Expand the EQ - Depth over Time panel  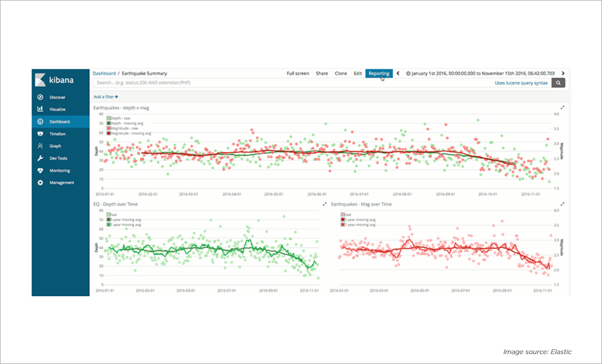tap(325, 203)
